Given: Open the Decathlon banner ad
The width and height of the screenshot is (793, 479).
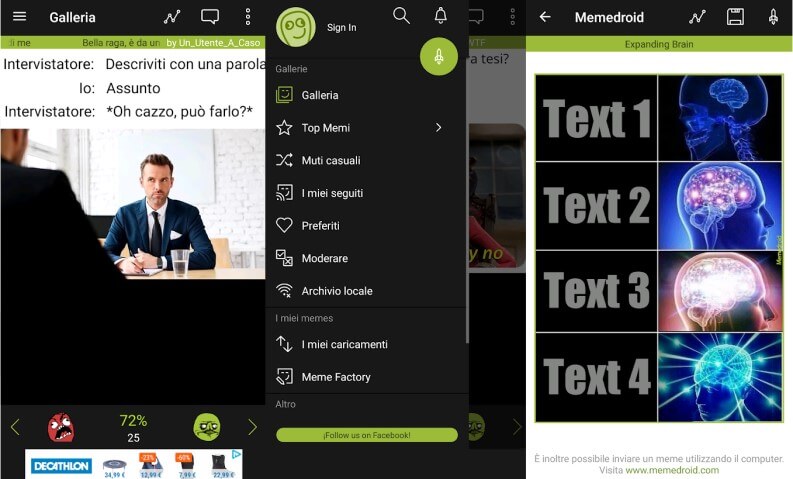Looking at the screenshot, I should click(134, 464).
